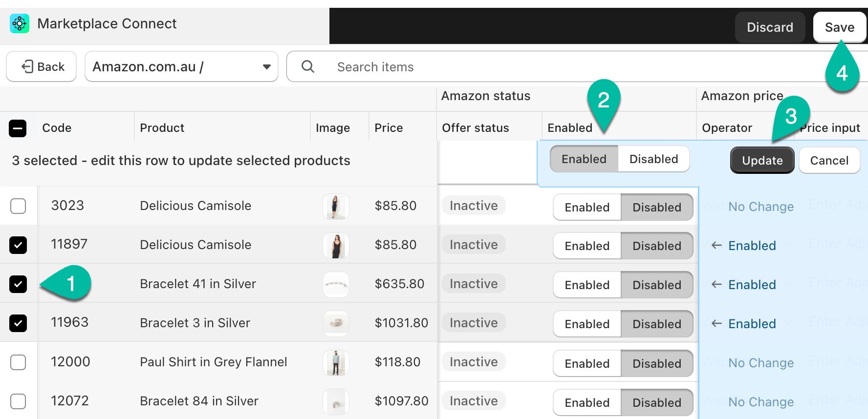Click the Operator column header
The width and height of the screenshot is (868, 419).
(727, 128)
